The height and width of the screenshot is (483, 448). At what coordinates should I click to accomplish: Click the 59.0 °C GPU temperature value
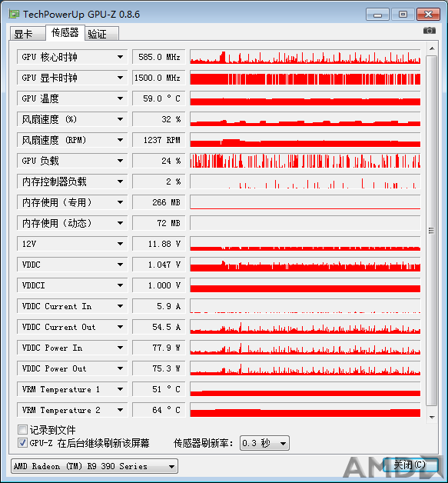[x=159, y=98]
